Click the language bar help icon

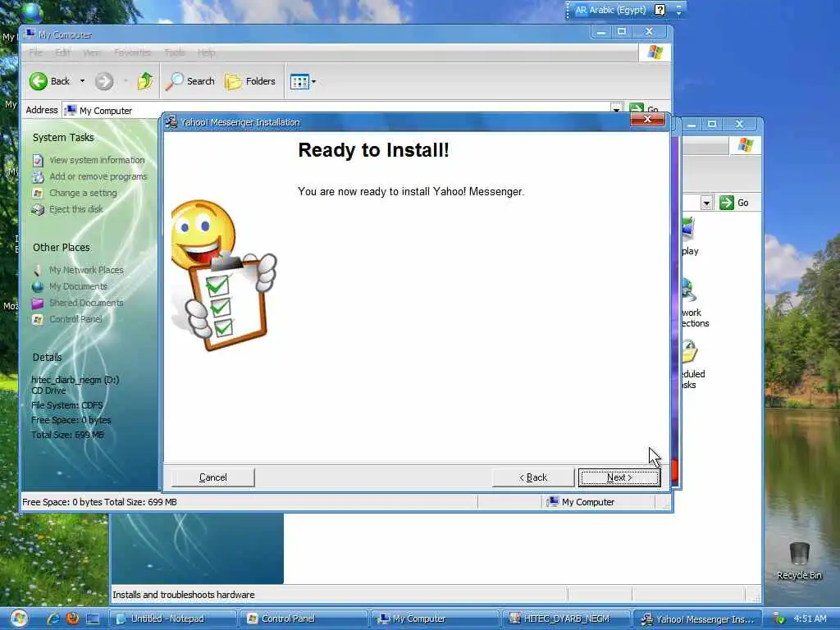coord(660,10)
